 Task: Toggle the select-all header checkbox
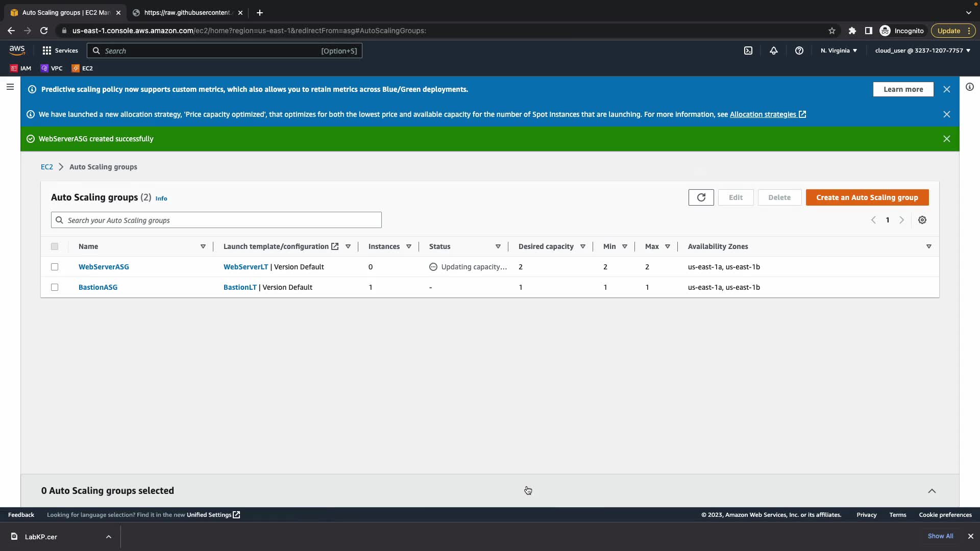point(55,246)
